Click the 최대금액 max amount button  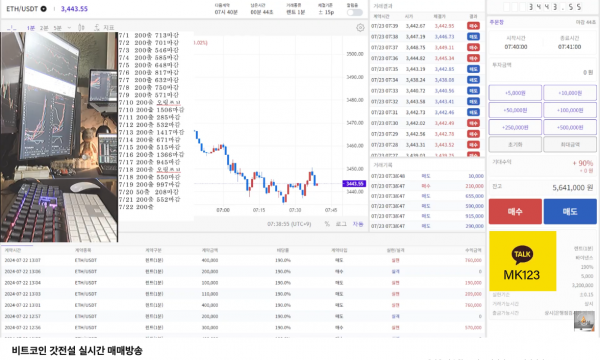tap(570, 145)
